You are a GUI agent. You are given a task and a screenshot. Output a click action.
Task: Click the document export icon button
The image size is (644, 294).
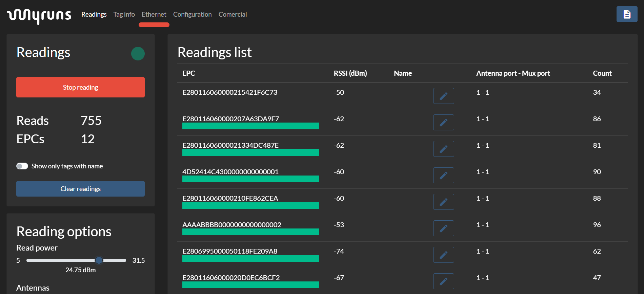(627, 14)
